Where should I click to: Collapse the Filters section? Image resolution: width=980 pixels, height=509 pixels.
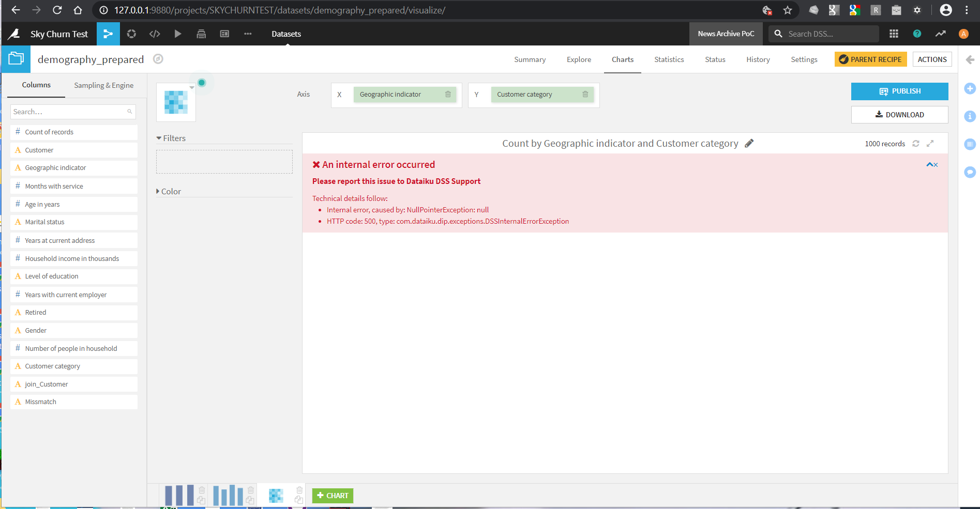click(x=171, y=138)
